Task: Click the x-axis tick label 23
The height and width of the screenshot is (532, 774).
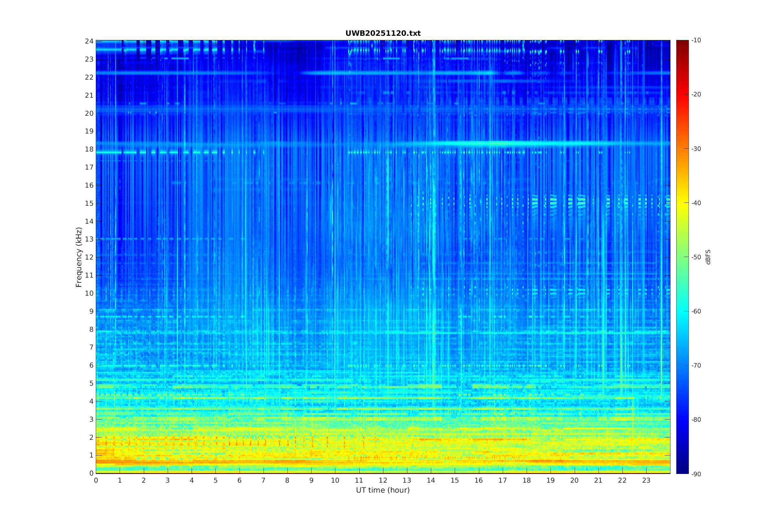Action: pyautogui.click(x=646, y=480)
